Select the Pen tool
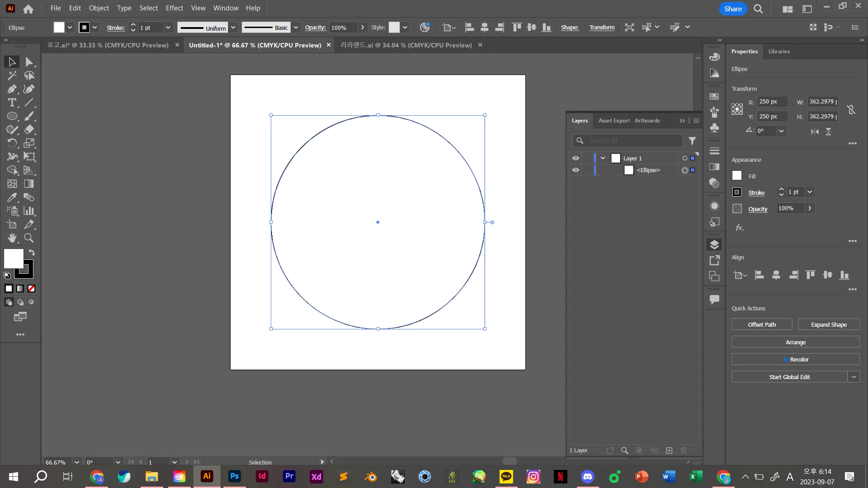 (12, 89)
